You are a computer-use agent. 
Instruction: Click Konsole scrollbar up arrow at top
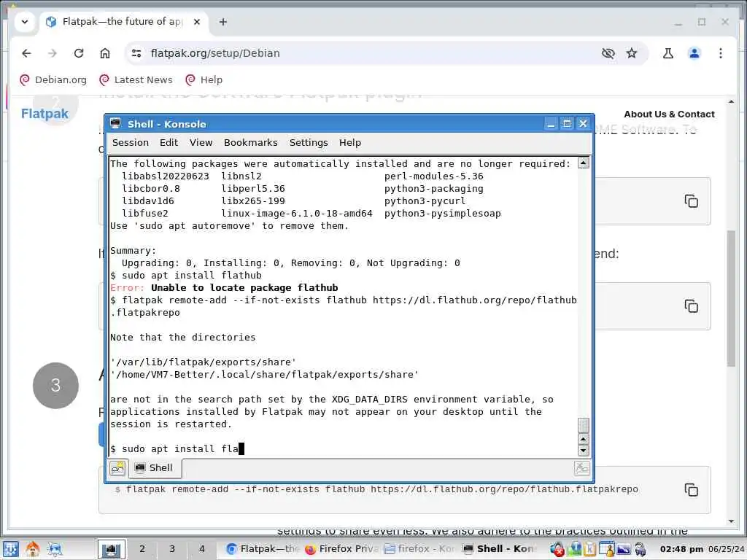pos(583,163)
